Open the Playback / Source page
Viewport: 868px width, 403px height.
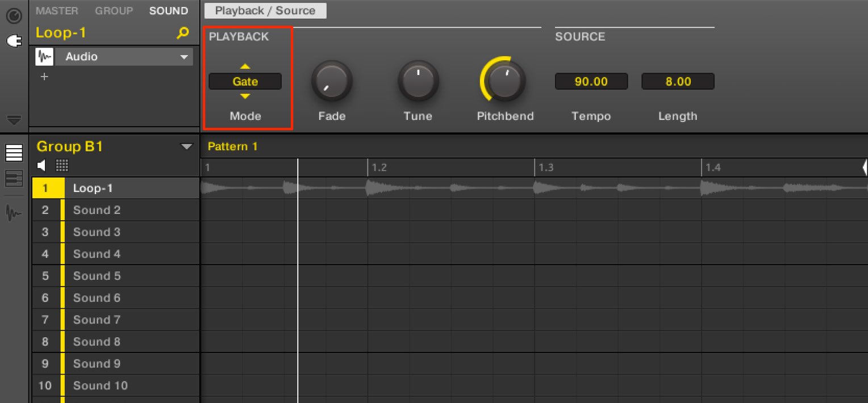[265, 11]
